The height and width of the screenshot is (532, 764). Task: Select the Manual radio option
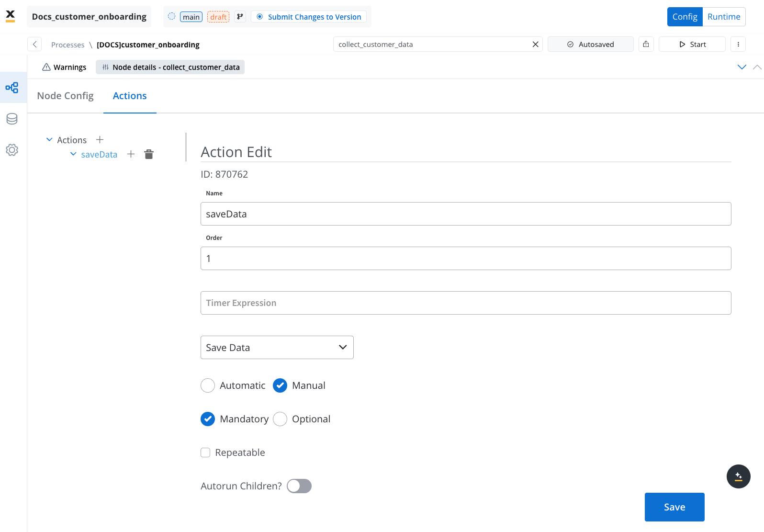[x=280, y=385]
